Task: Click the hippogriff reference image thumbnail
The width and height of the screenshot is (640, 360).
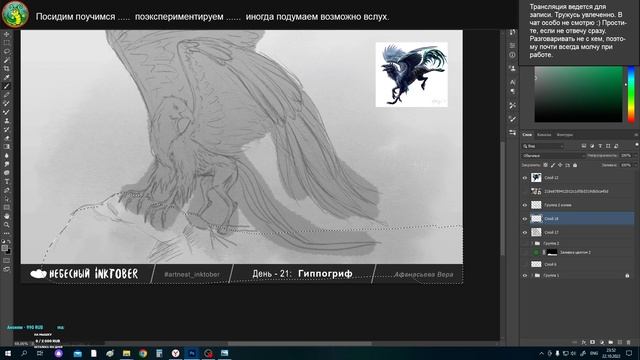Action: [411, 75]
